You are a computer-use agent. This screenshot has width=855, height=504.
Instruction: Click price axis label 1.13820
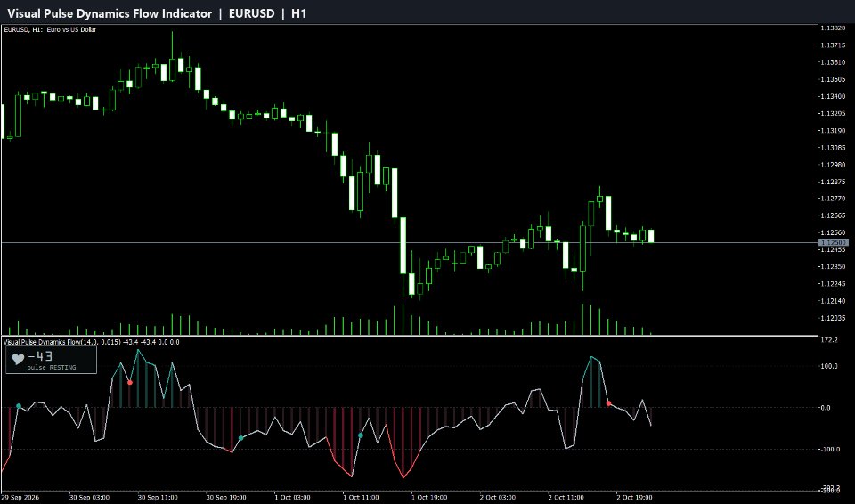(833, 28)
